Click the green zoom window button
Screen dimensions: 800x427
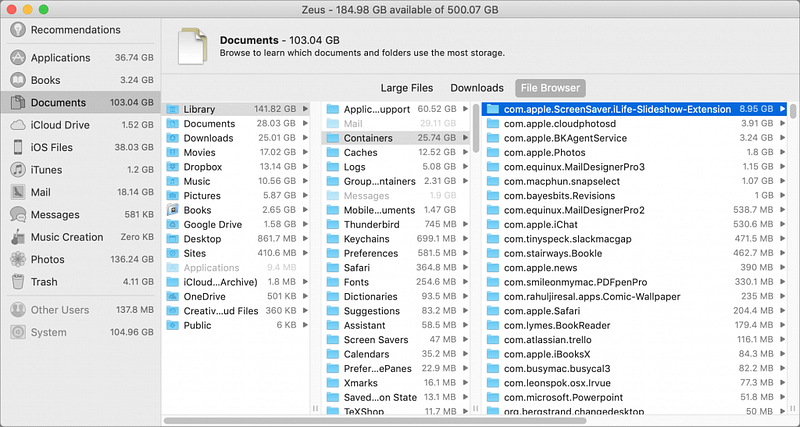pyautogui.click(x=44, y=9)
